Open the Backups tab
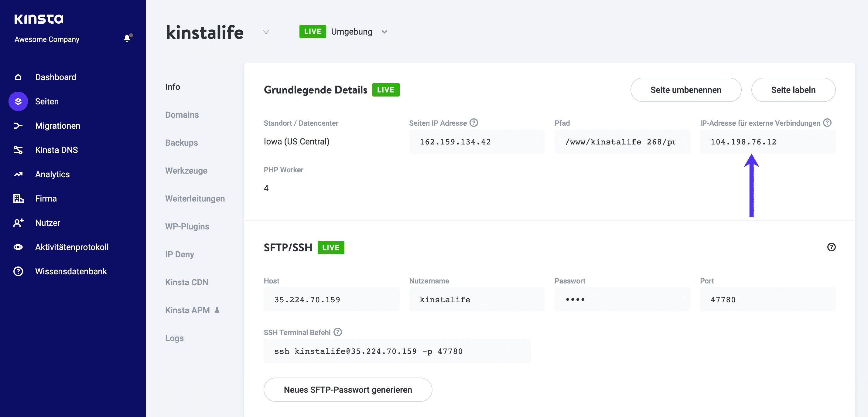 [x=181, y=143]
